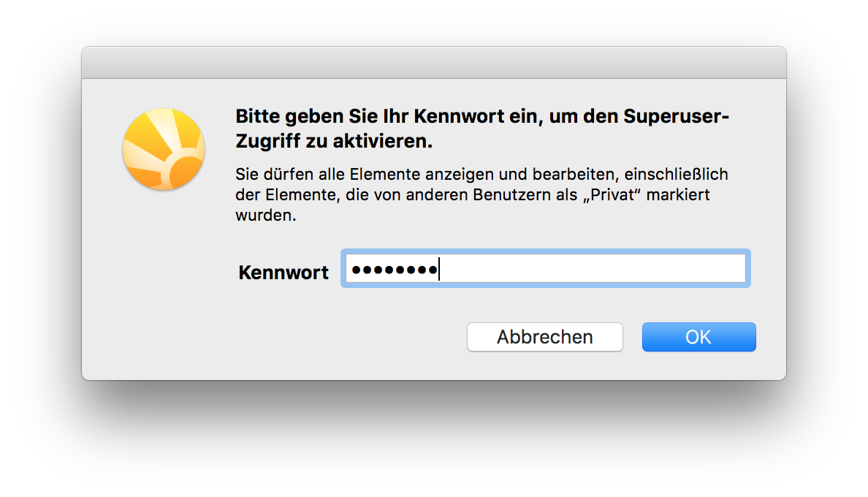
Task: Click the orange circle inside the Daylite icon
Action: click(x=187, y=172)
